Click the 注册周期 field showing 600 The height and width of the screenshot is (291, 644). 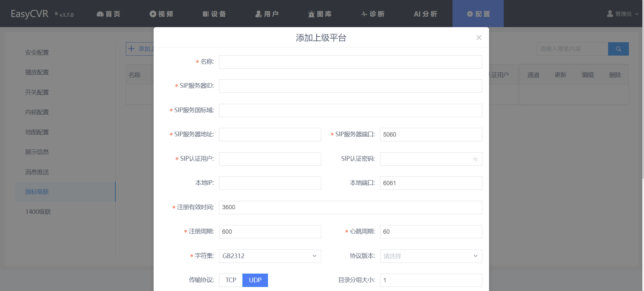[270, 232]
